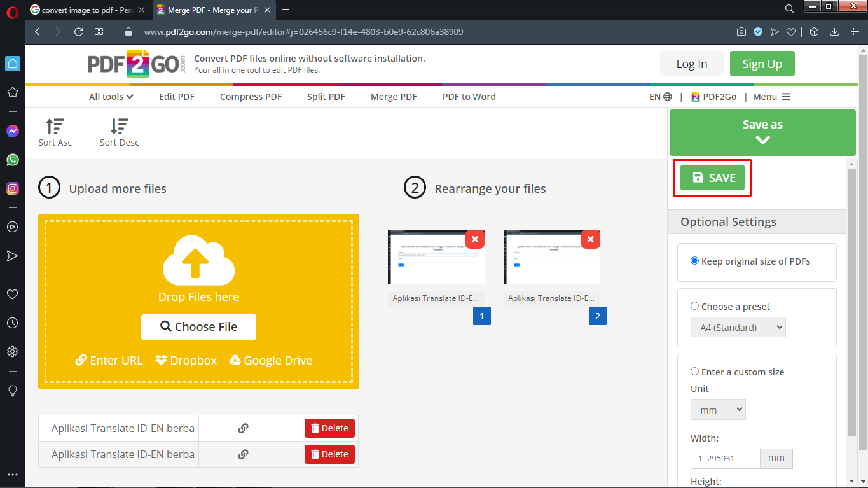Click the address bar URL
This screenshot has width=868, height=488.
tap(304, 32)
